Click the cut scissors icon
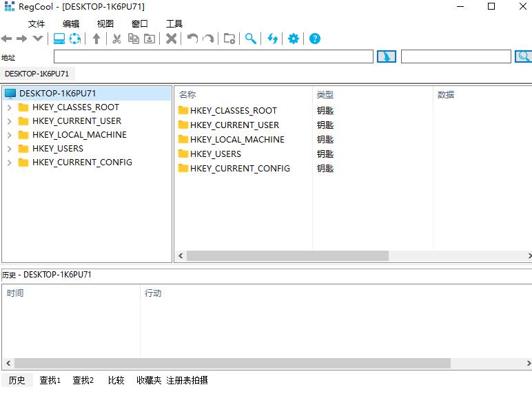Image resolution: width=532 pixels, height=398 pixels. point(116,39)
